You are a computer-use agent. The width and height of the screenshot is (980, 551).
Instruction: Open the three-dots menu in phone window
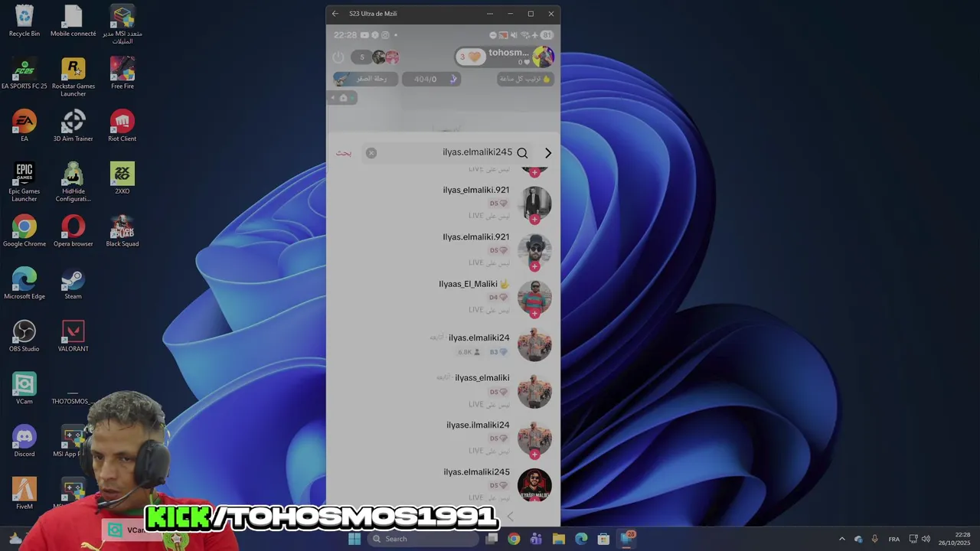[x=490, y=14]
